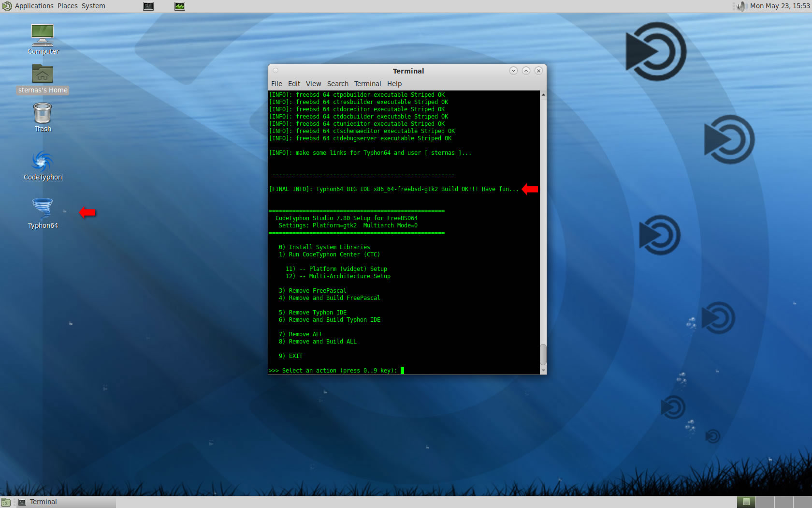The width and height of the screenshot is (812, 508).
Task: Click the ctdebugserver executable Striped OK line
Action: (360, 138)
